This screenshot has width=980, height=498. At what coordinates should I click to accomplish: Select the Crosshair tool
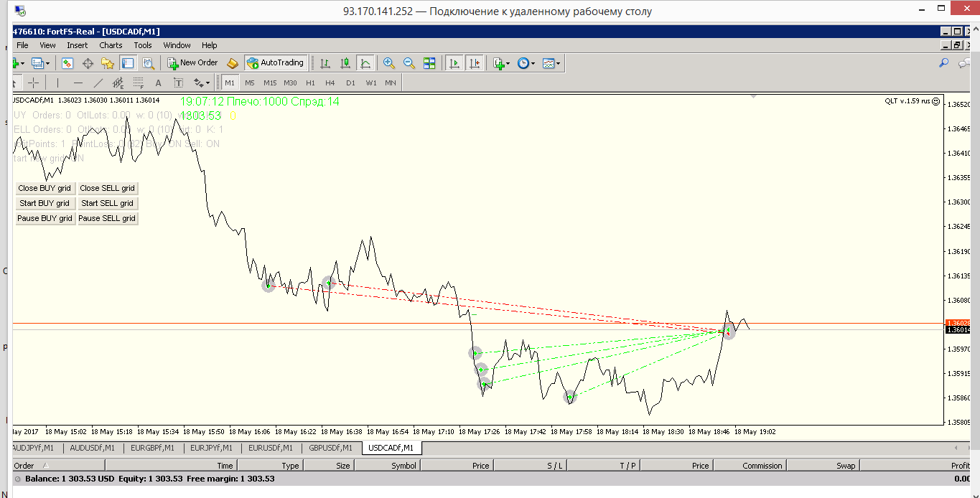coord(33,83)
